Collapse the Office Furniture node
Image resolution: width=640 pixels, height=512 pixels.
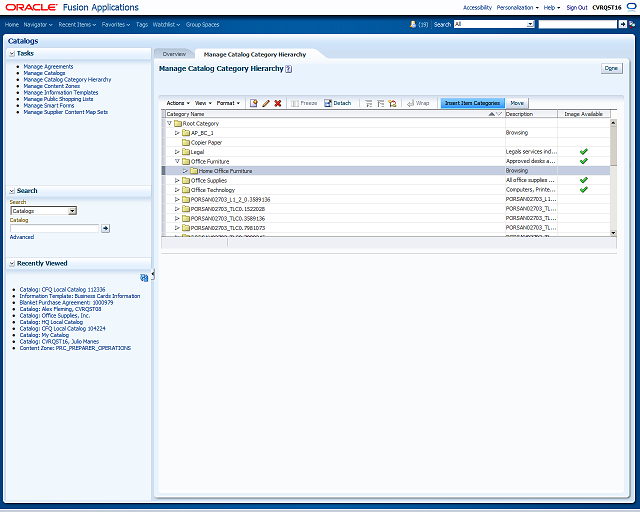coord(177,161)
